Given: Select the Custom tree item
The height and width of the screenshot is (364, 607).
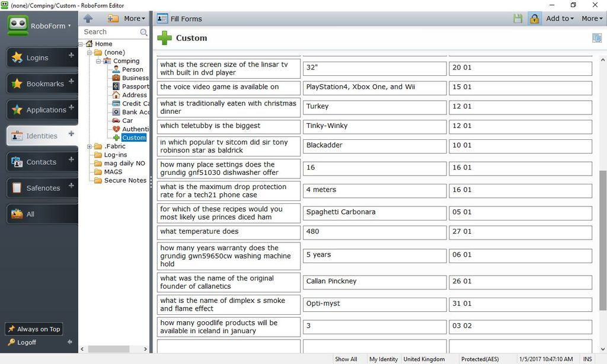Looking at the screenshot, I should point(133,138).
